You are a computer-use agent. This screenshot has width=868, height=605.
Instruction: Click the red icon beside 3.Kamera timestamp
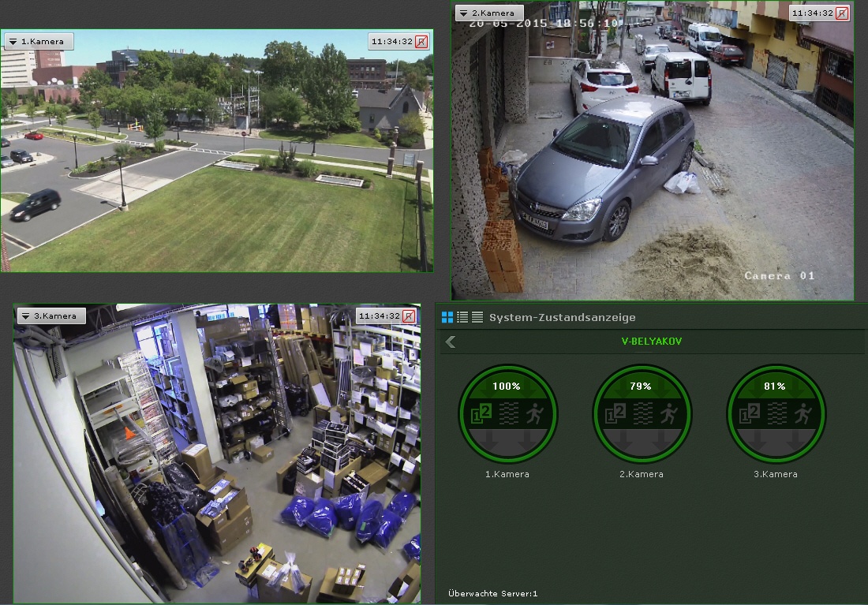point(409,316)
